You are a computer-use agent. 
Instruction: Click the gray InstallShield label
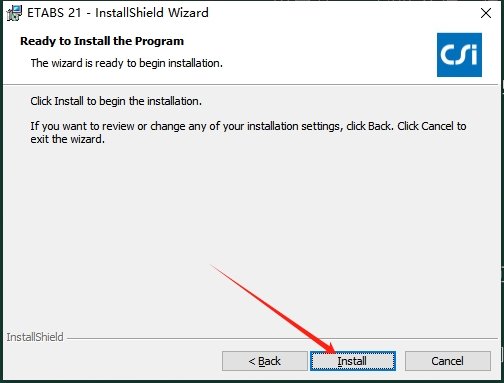click(x=35, y=337)
